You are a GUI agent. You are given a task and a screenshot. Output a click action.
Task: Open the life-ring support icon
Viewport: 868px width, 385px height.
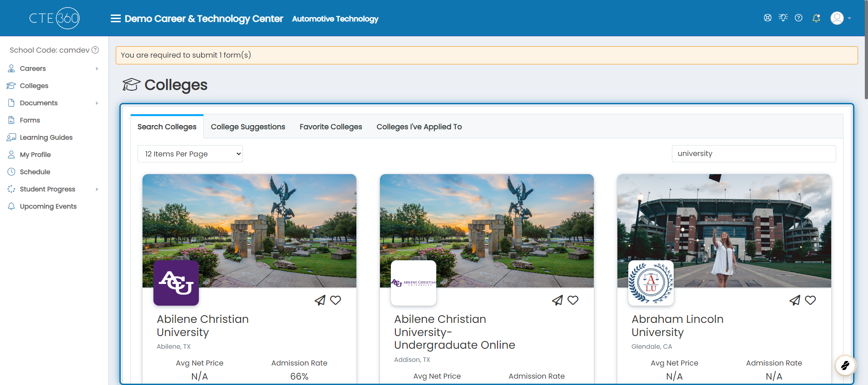click(768, 18)
